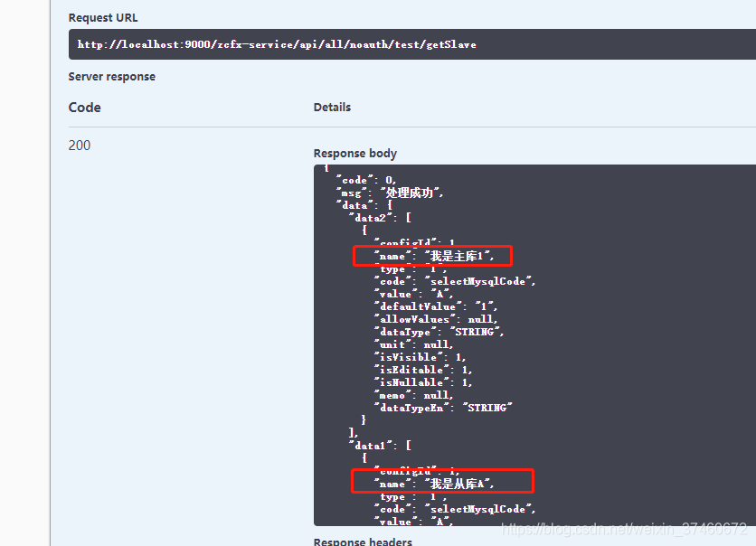Click the "msg": "处理成功" line
Image resolution: width=756 pixels, height=546 pixels.
(390, 193)
